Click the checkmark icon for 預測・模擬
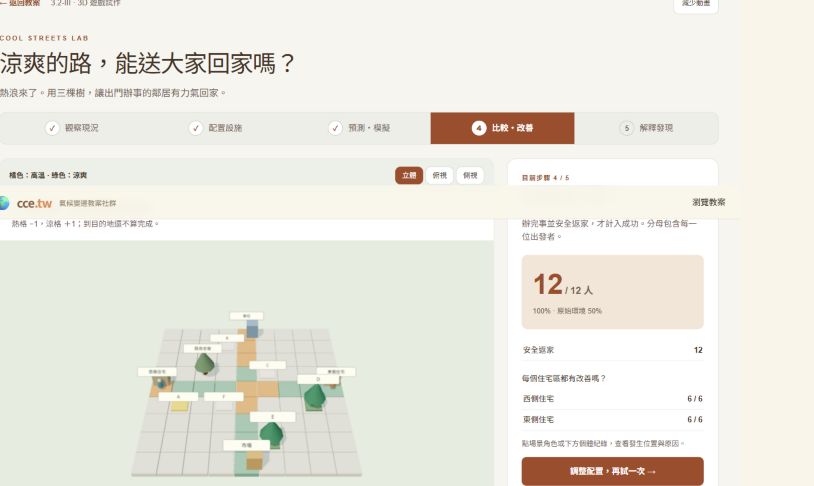This screenshot has width=814, height=486. click(335, 128)
